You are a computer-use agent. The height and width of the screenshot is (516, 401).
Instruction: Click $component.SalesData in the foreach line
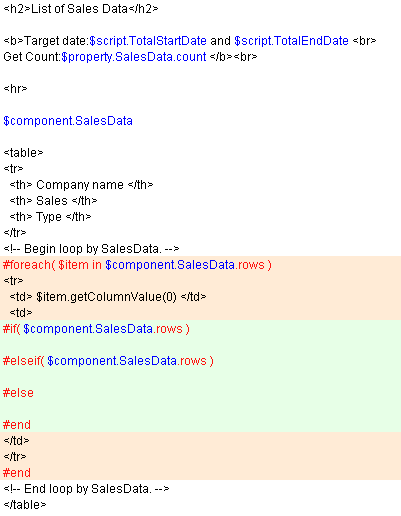[170, 265]
